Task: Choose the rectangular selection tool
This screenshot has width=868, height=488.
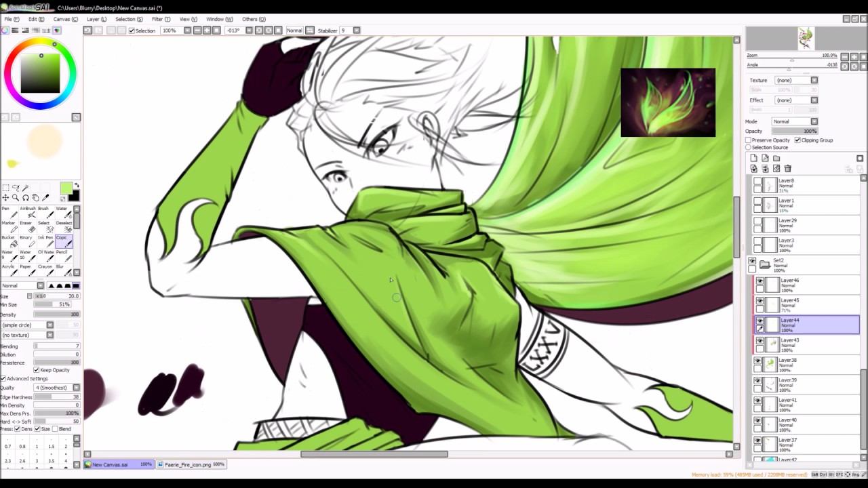Action: click(5, 188)
